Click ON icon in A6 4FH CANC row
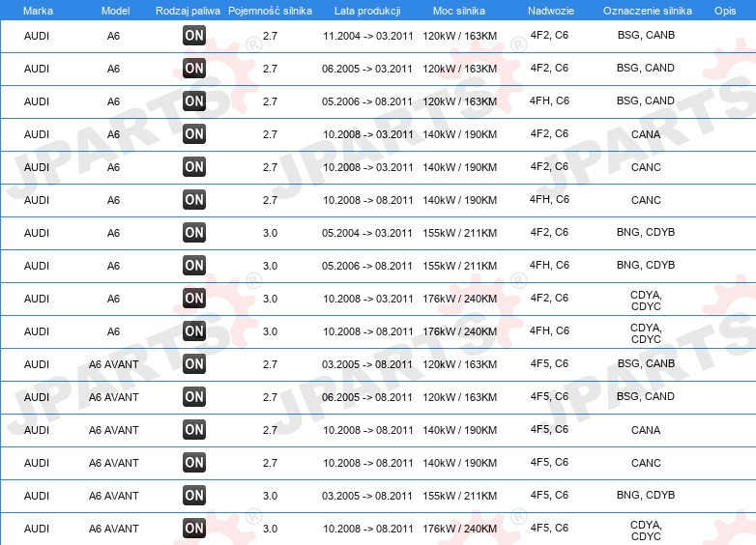The image size is (756, 545). tap(193, 199)
